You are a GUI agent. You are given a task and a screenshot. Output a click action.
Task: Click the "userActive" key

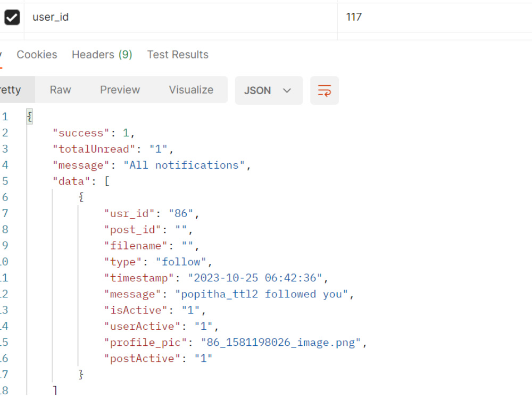coord(142,327)
